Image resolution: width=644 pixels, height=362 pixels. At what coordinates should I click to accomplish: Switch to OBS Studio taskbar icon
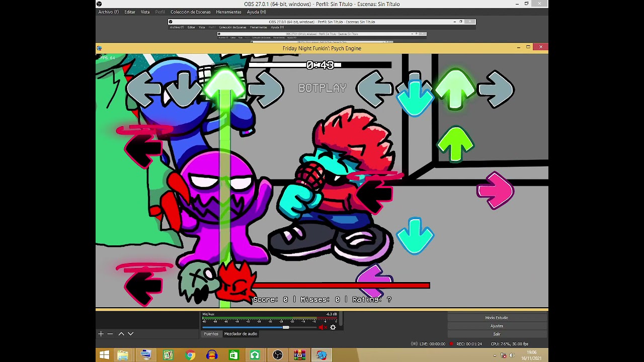(277, 355)
